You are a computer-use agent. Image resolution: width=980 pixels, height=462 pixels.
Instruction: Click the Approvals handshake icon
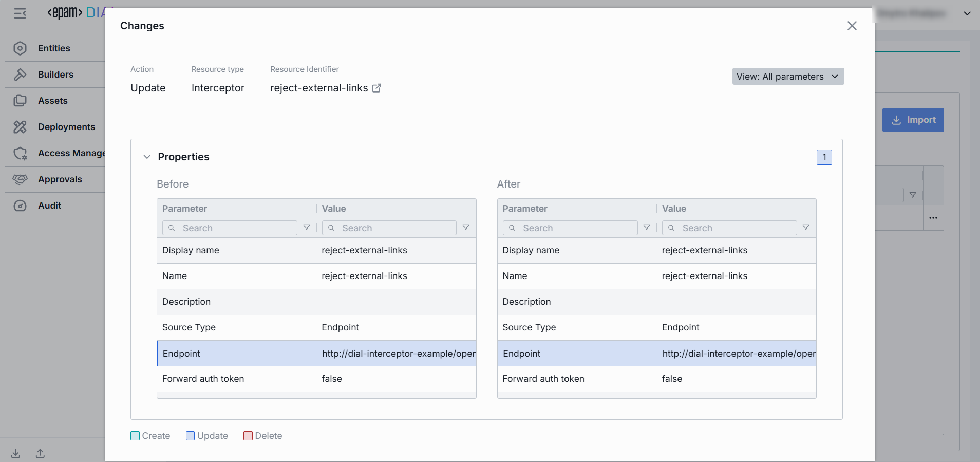click(x=20, y=179)
